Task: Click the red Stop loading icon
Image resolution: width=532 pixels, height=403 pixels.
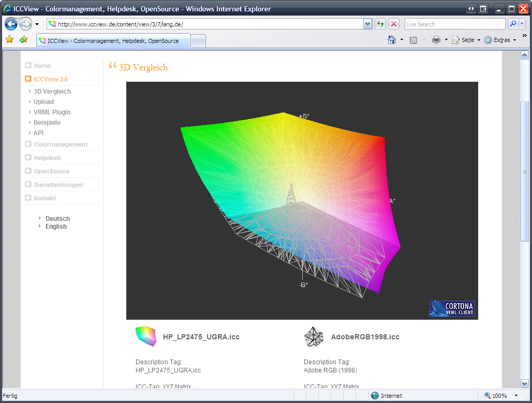Action: click(x=394, y=24)
